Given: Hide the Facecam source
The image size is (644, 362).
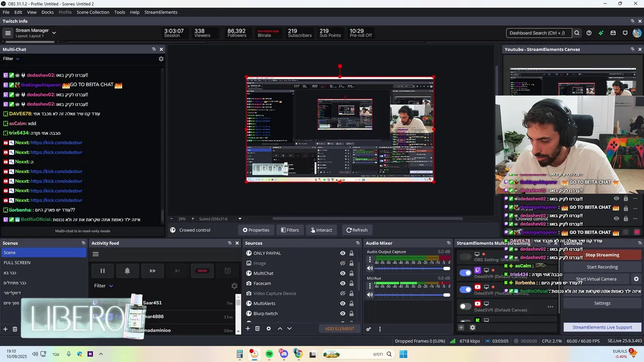Looking at the screenshot, I should point(343,284).
